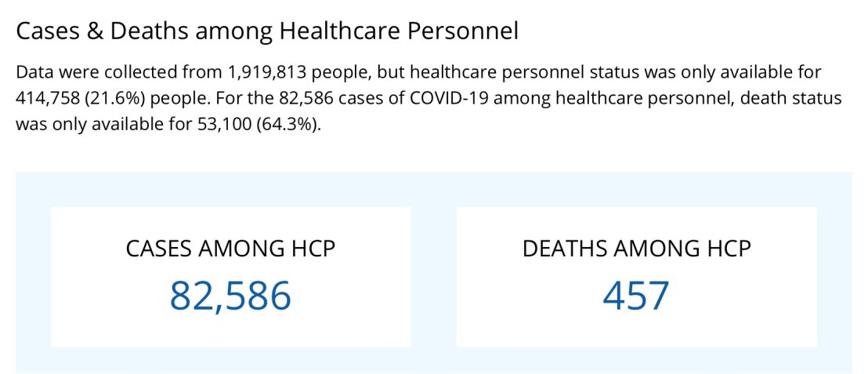868x374 pixels.
Task: Select the 'DEATHS AMONG HCP' card label
Action: 636,249
